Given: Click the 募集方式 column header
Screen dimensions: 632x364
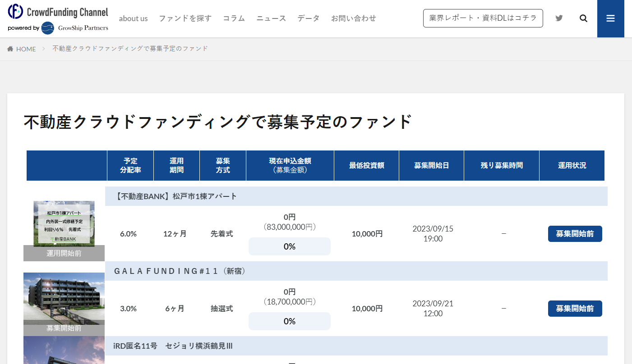Looking at the screenshot, I should coord(223,165).
